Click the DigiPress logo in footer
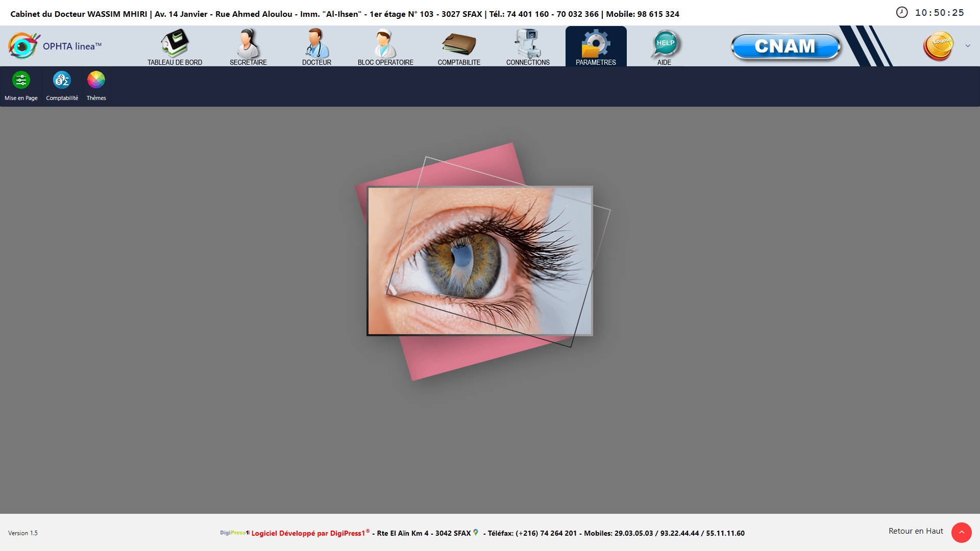Viewport: 980px width, 551px height. point(235,533)
